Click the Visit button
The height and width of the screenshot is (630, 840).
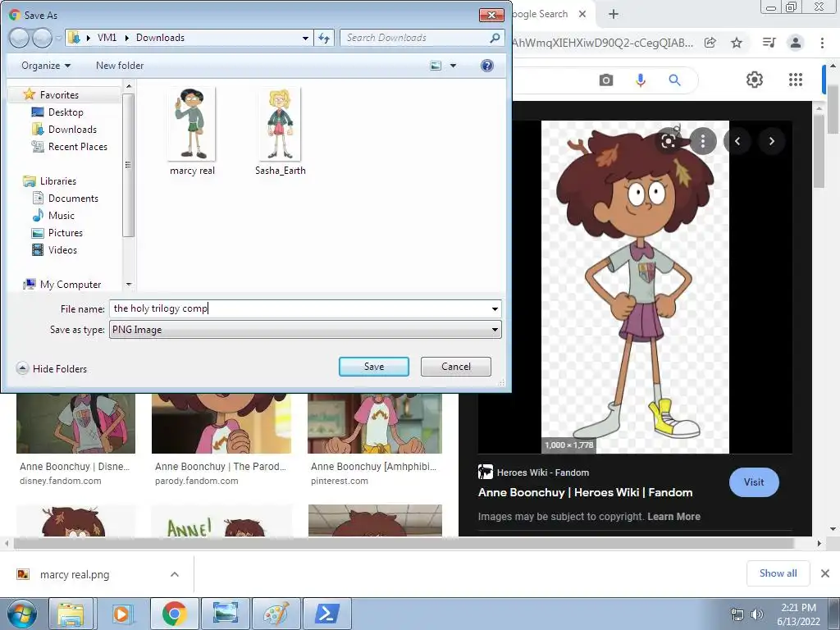point(754,482)
